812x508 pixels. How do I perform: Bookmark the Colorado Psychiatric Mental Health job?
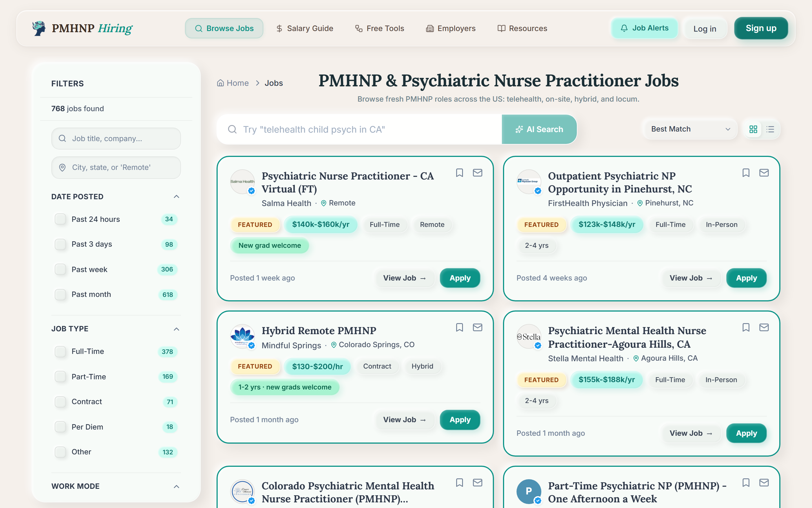click(x=459, y=483)
